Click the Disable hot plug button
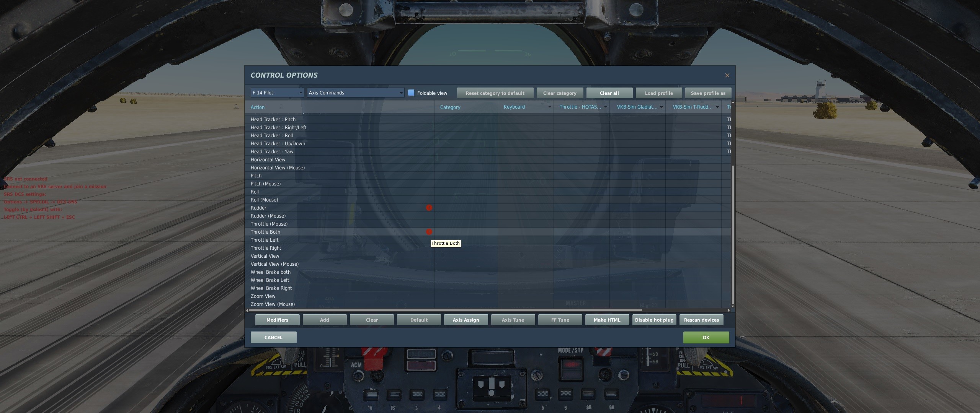The height and width of the screenshot is (413, 980). 654,320
